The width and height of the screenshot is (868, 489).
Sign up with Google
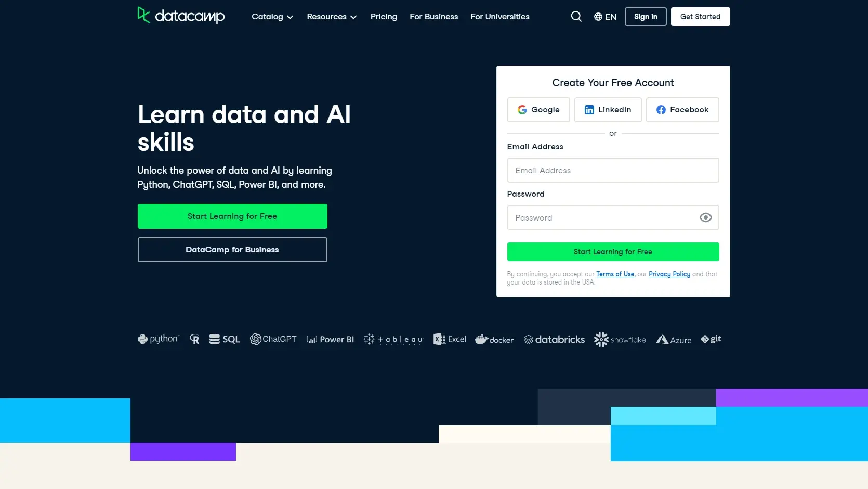coord(538,110)
